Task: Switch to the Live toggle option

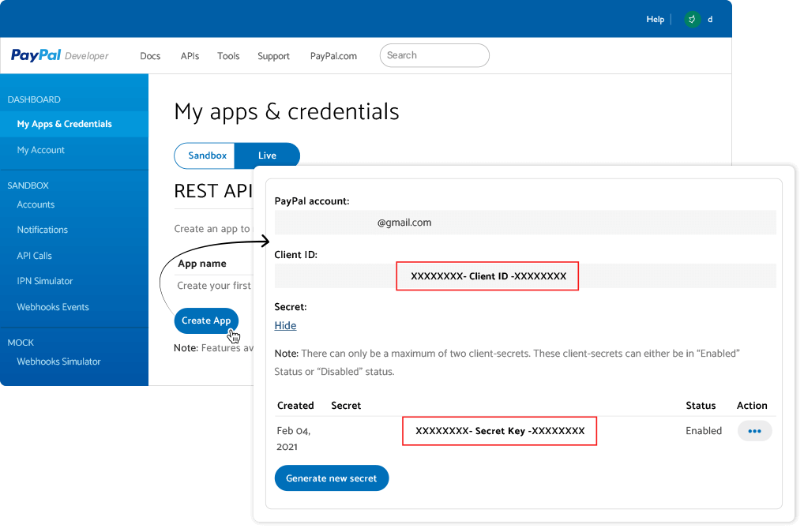Action: pyautogui.click(x=267, y=155)
